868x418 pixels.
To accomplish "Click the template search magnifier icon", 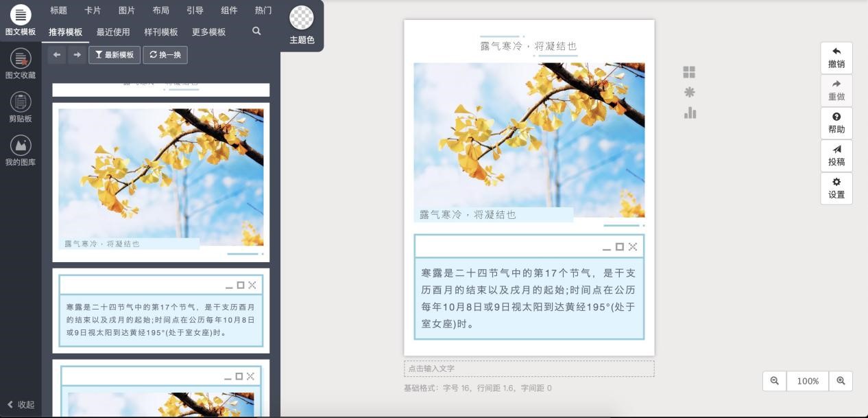I will [x=256, y=31].
